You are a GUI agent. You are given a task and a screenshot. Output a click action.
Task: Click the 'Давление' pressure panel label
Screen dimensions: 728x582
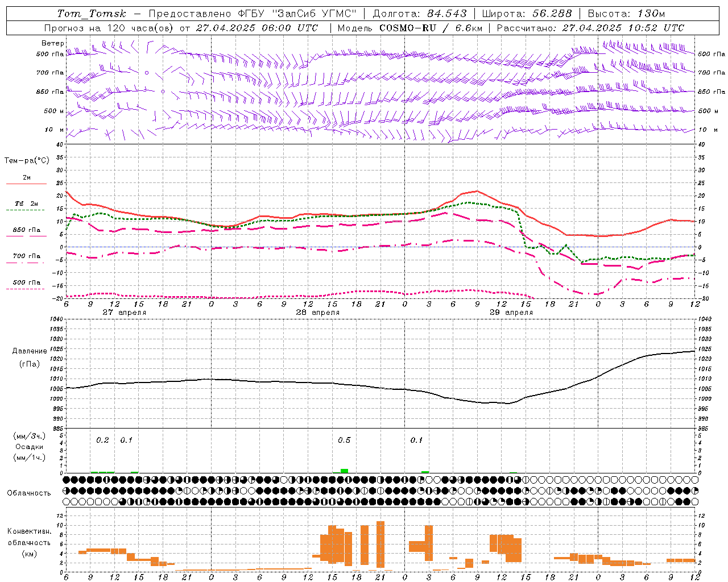pos(30,351)
